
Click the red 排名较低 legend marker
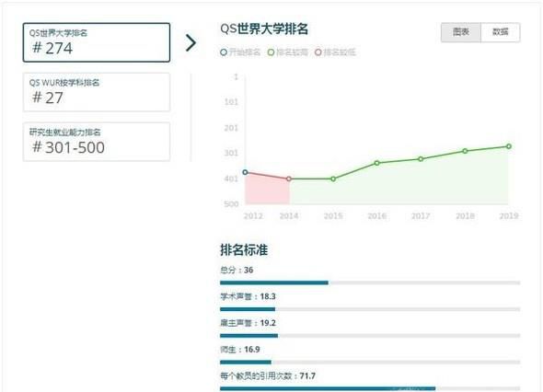coord(318,52)
